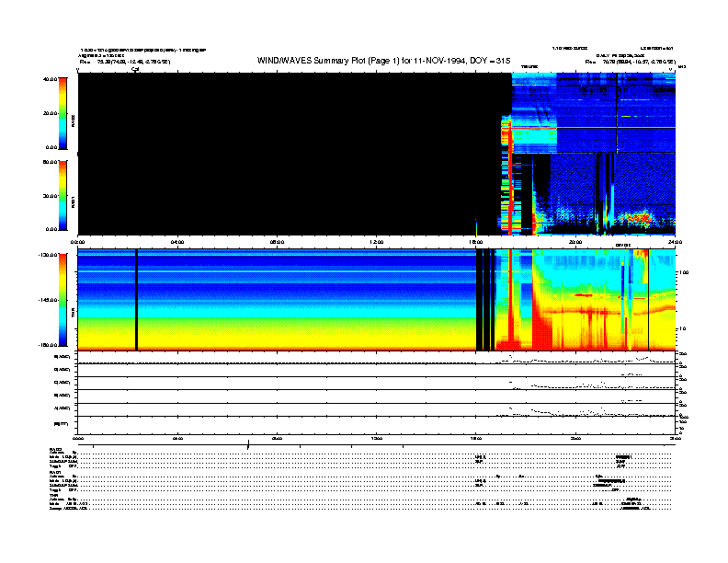Click the 10 frequency tick label right of TNR
The image size is (728, 563).
click(682, 329)
